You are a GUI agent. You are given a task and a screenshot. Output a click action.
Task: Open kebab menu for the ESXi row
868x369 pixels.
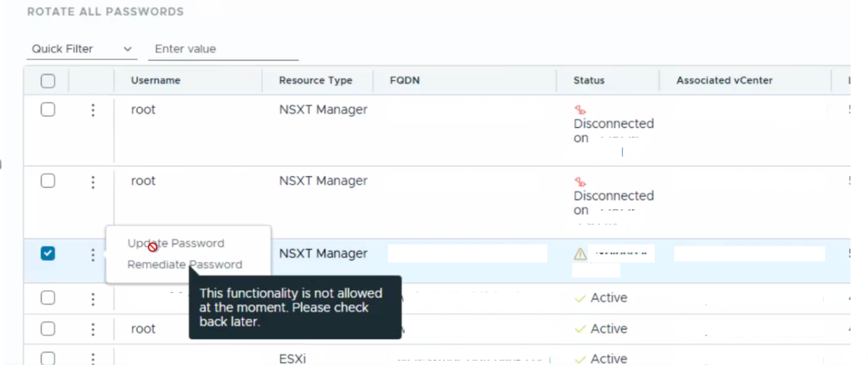pos(92,358)
